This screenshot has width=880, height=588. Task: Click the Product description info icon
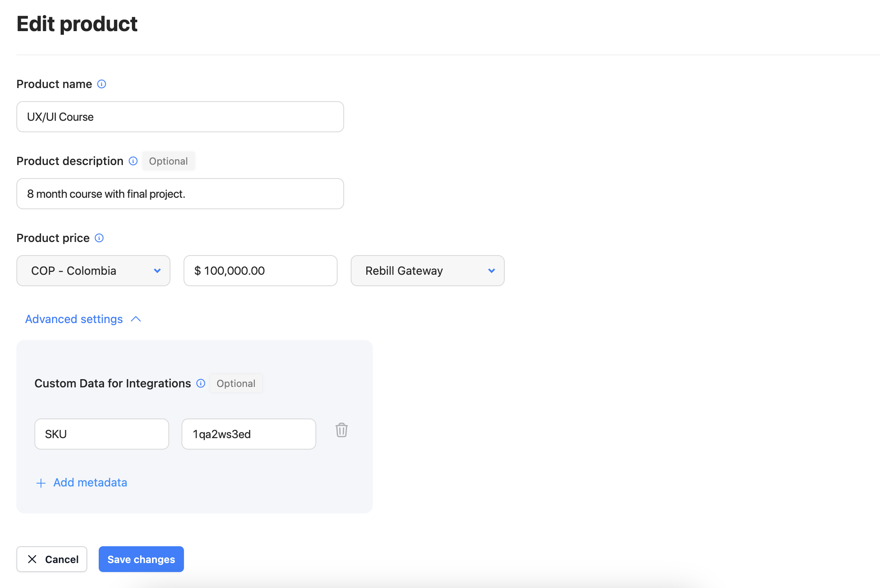133,161
